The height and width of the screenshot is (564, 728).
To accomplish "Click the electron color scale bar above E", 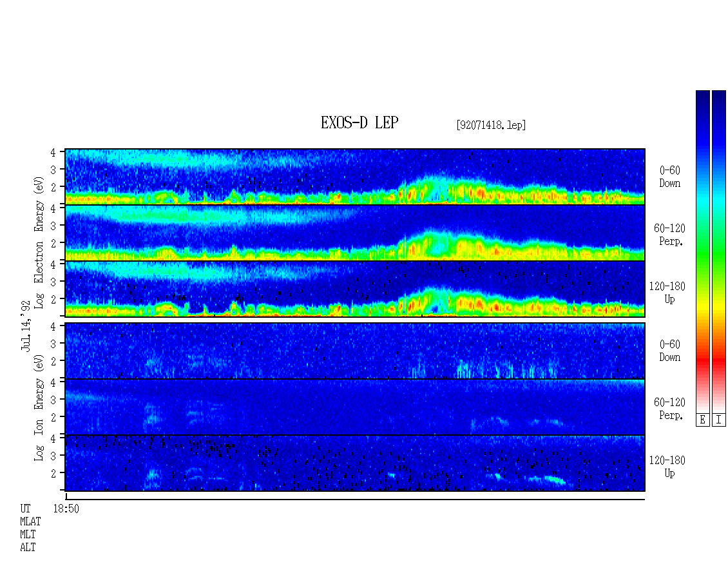I will point(702,251).
